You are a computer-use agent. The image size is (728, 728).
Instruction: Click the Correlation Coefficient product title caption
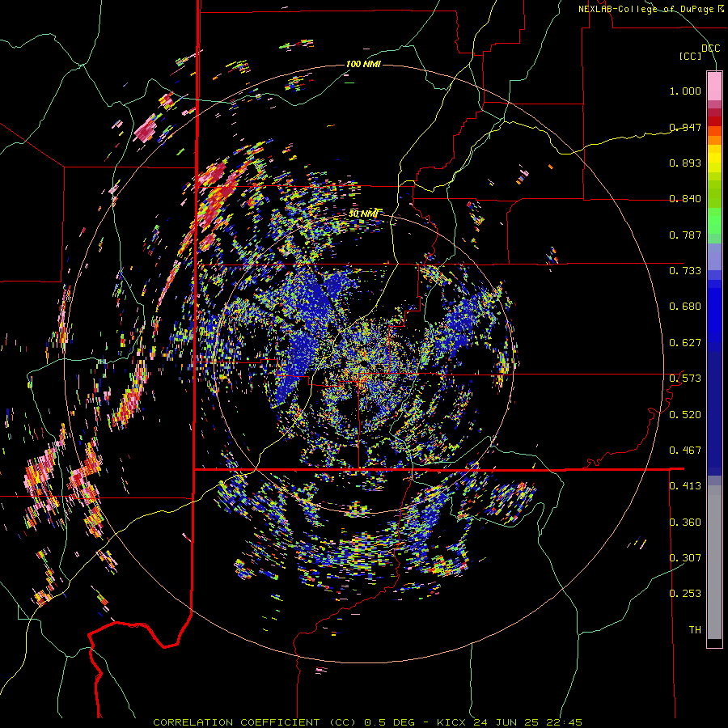[x=367, y=722]
